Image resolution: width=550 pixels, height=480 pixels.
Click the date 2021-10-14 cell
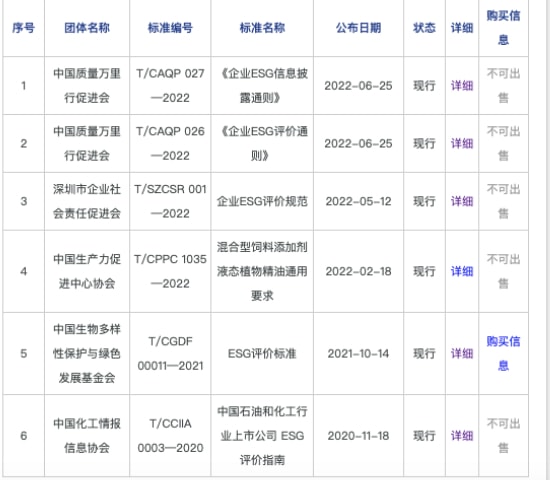click(358, 354)
